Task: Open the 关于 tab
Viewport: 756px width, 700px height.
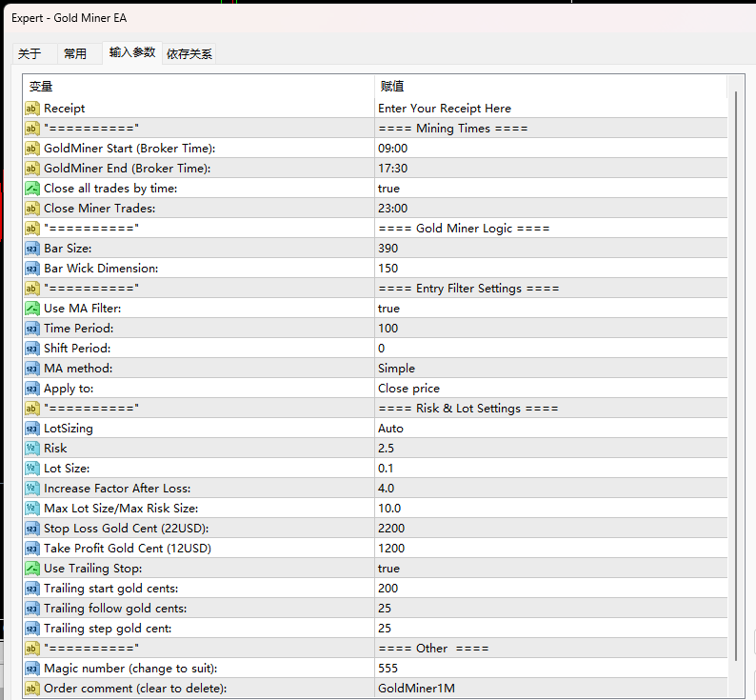Action: (x=30, y=53)
